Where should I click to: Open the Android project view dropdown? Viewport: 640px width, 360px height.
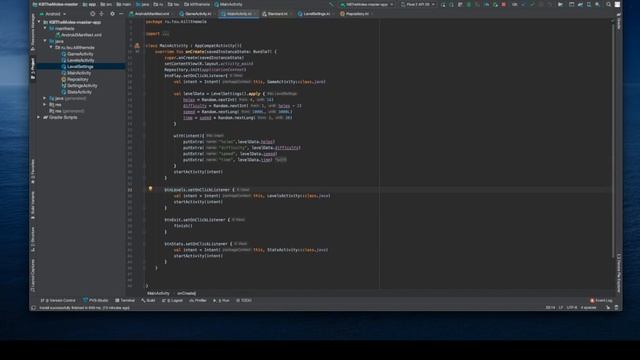point(53,14)
